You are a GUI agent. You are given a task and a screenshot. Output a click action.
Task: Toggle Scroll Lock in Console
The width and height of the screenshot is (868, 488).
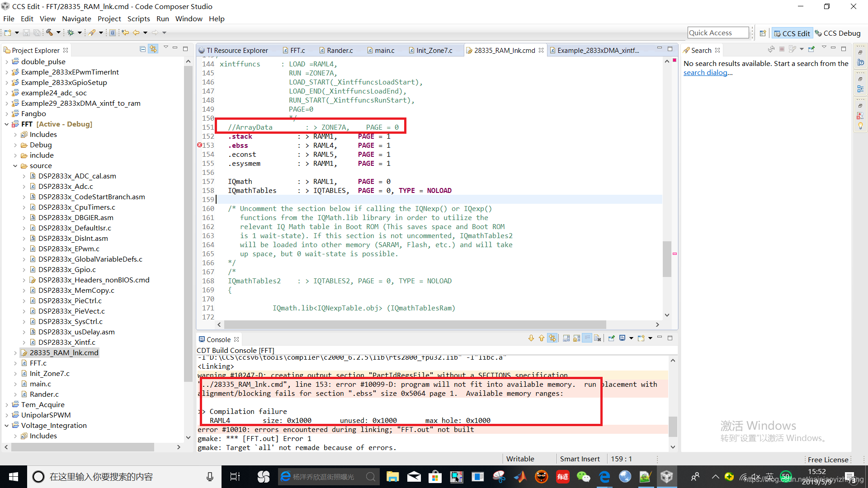(577, 338)
